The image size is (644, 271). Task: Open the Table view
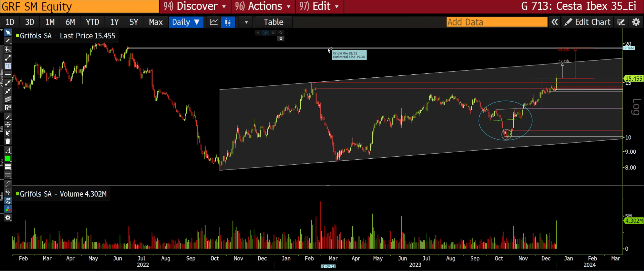pyautogui.click(x=273, y=22)
